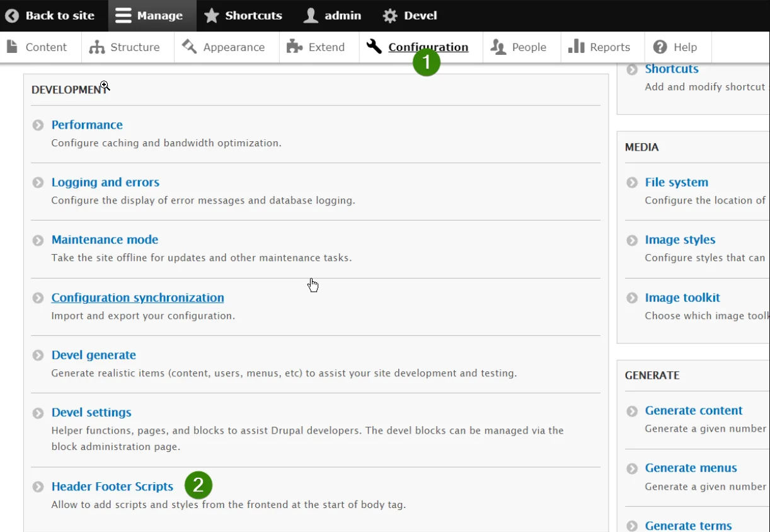
Task: Open the Manage menu
Action: (151, 15)
